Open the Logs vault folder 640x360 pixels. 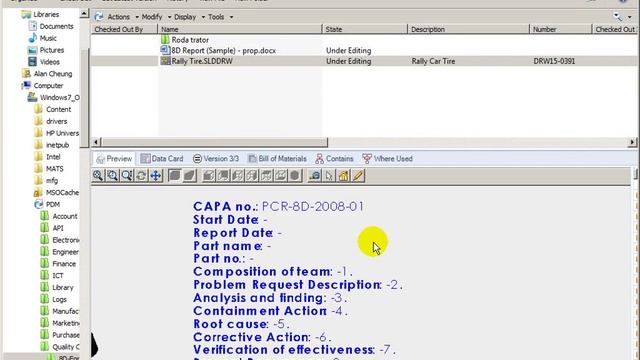[53, 299]
